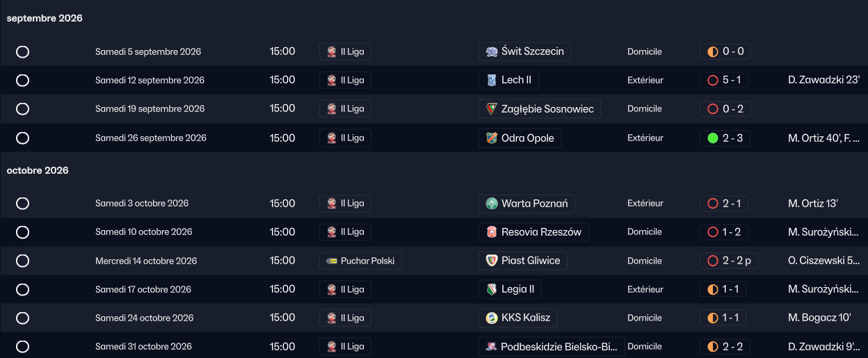Click the green win indicator dot
868x358 pixels.
712,138
